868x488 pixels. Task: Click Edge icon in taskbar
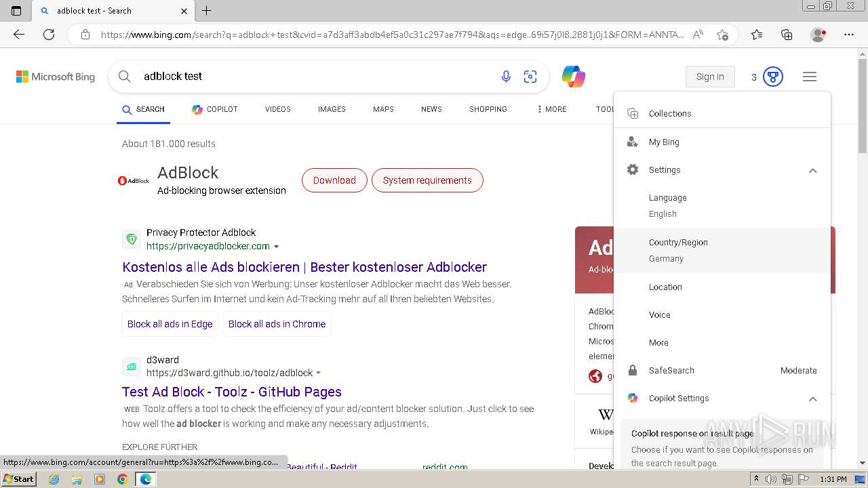click(x=145, y=479)
